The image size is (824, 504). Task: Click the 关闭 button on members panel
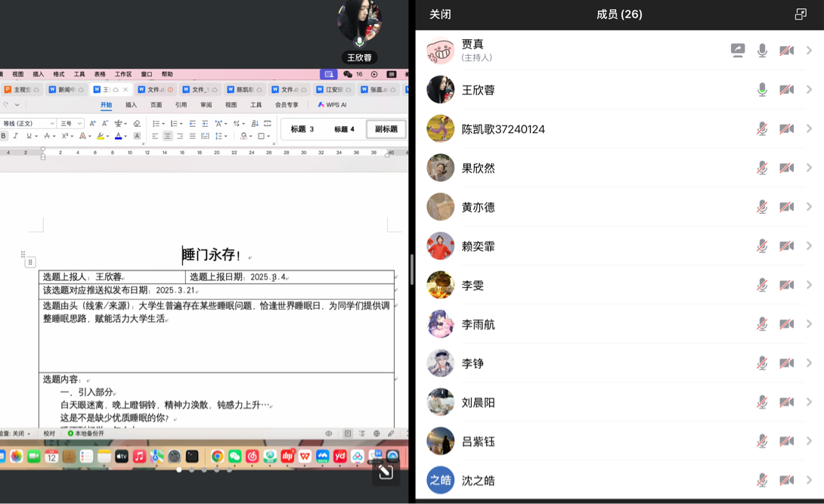coord(440,14)
